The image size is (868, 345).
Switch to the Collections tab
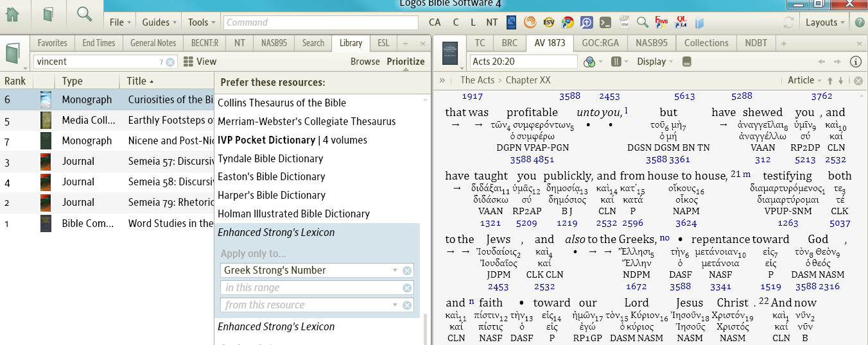[x=706, y=43]
